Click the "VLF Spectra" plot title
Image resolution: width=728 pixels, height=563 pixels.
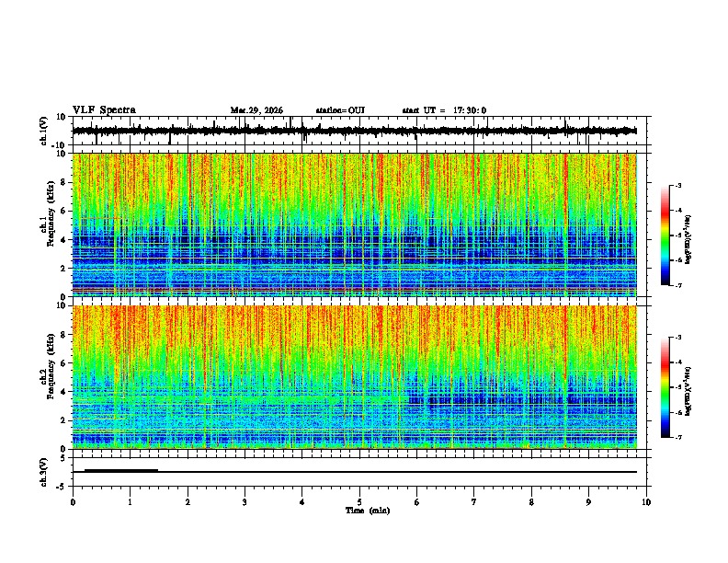[x=104, y=110]
